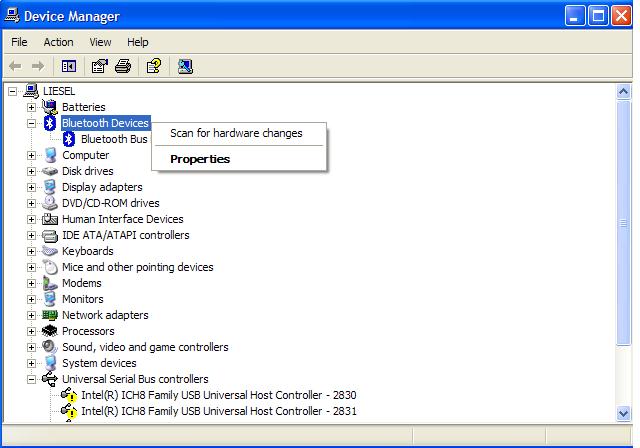
Task: Click the Processors chip icon
Action: pos(50,331)
